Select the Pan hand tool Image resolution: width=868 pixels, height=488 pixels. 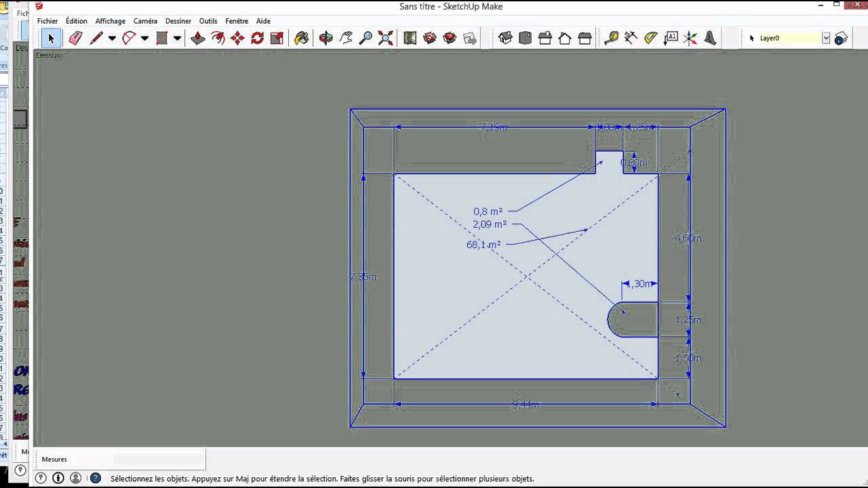(x=346, y=39)
